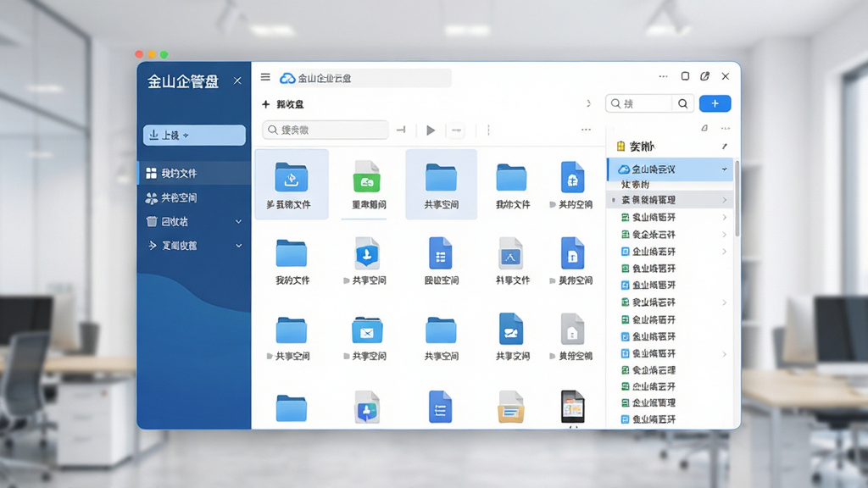Select the blue document 美的空间
868x488 pixels.
click(572, 260)
